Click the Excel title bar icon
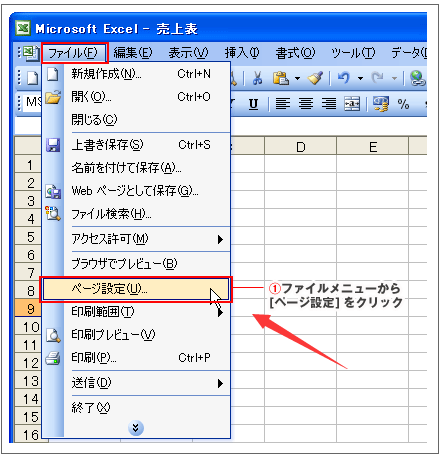This screenshot has height=460, width=445. (23, 28)
